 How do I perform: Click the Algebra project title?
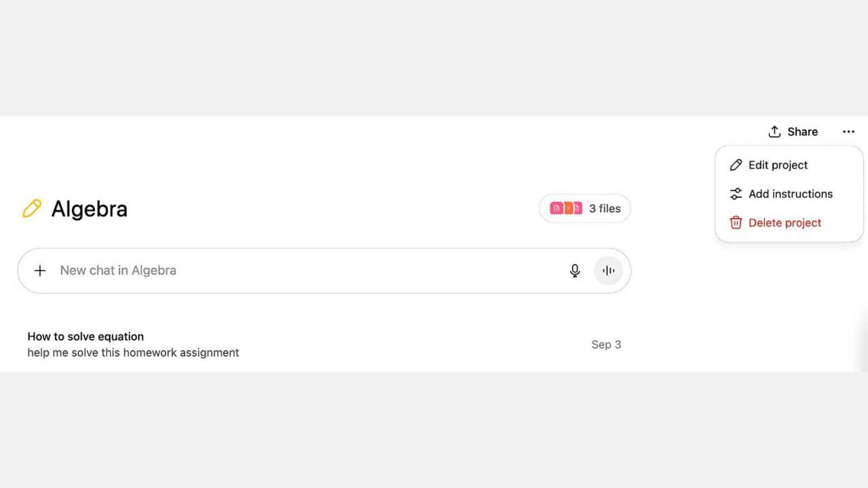coord(89,208)
